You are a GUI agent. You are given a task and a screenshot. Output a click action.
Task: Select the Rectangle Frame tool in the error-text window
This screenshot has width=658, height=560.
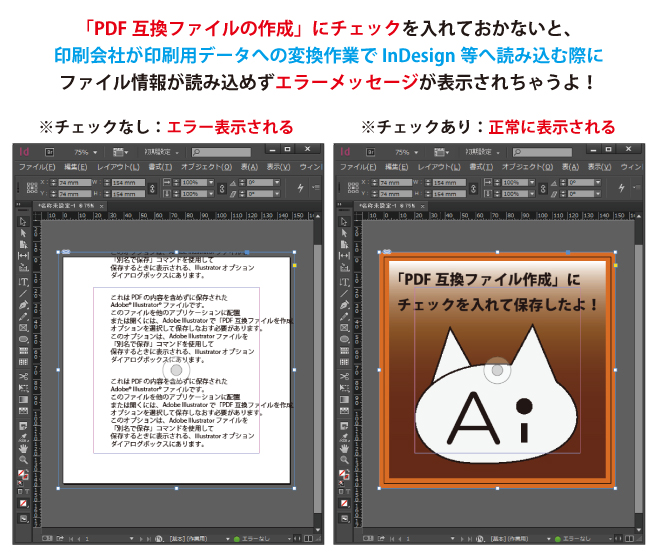pos(23,328)
